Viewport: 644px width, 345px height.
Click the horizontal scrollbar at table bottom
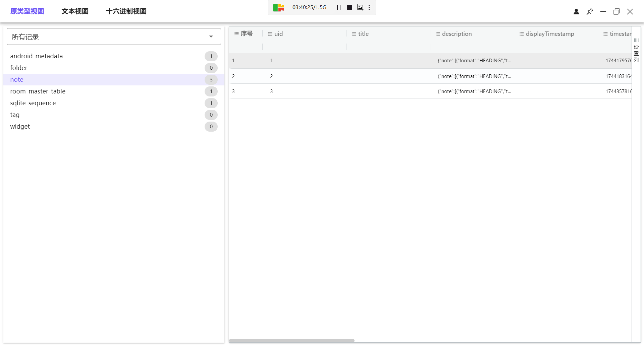291,341
